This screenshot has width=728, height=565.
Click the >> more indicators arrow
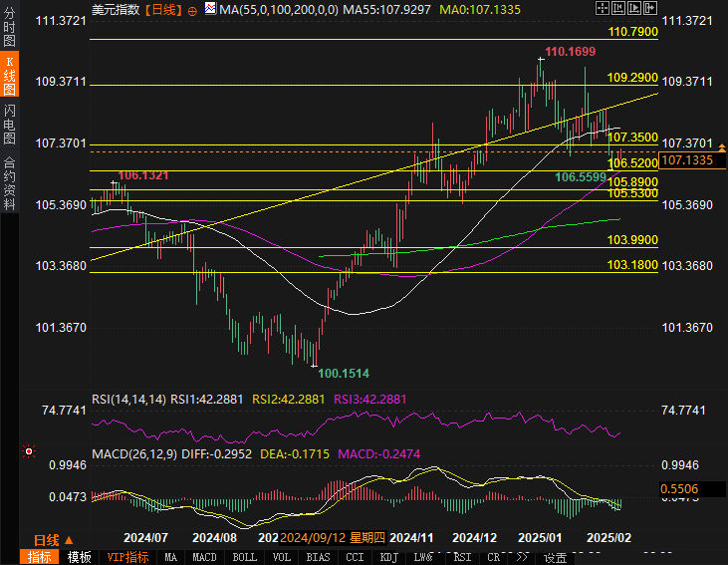tap(521, 557)
